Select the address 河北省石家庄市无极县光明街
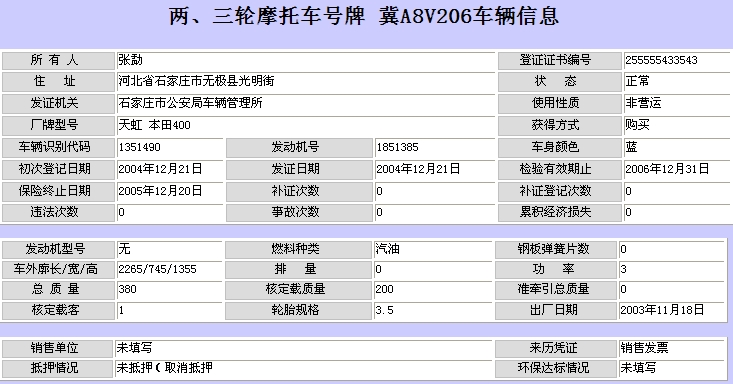 point(196,81)
